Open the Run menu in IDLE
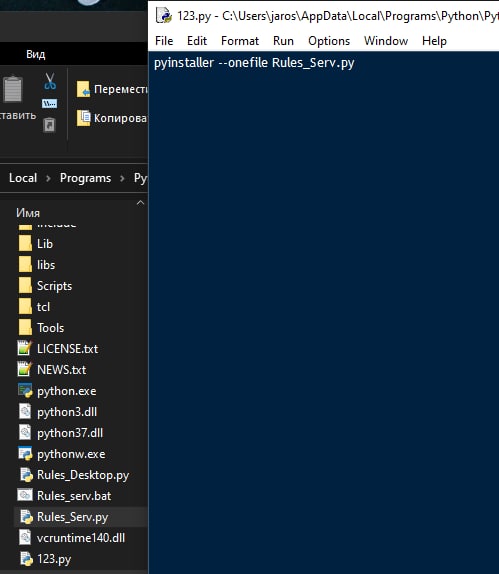Image resolution: width=499 pixels, height=574 pixels. click(283, 41)
